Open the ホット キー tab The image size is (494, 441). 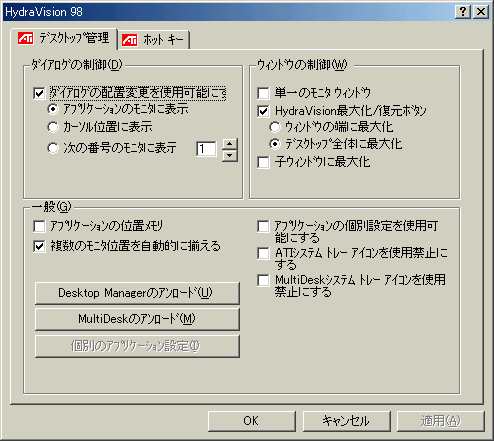coord(153,40)
